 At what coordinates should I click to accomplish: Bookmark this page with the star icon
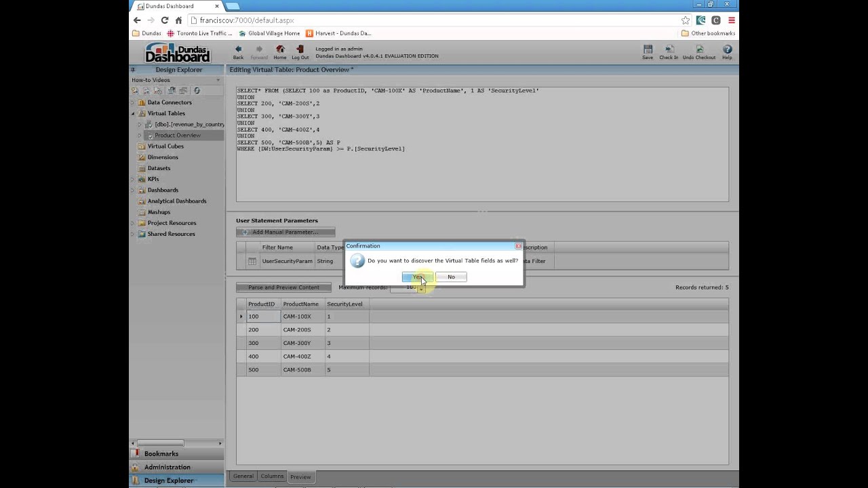tap(686, 20)
